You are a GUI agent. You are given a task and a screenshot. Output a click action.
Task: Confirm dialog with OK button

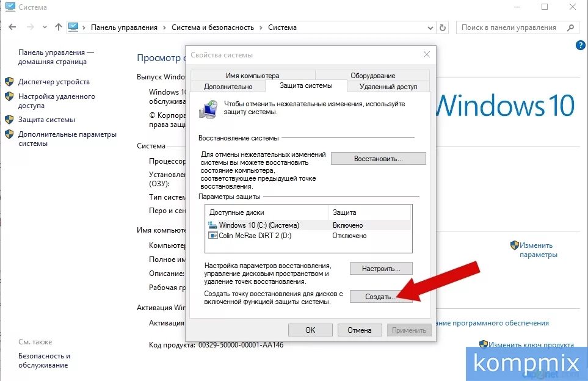click(x=310, y=330)
